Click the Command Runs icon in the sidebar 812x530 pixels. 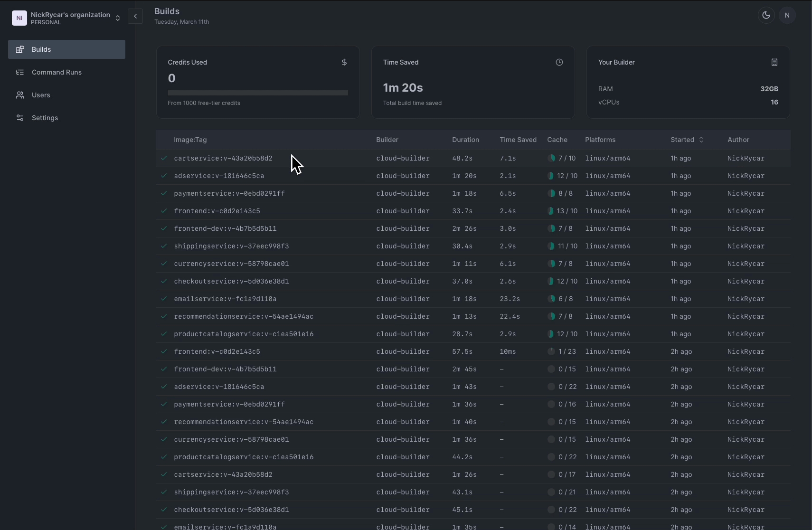pos(20,72)
